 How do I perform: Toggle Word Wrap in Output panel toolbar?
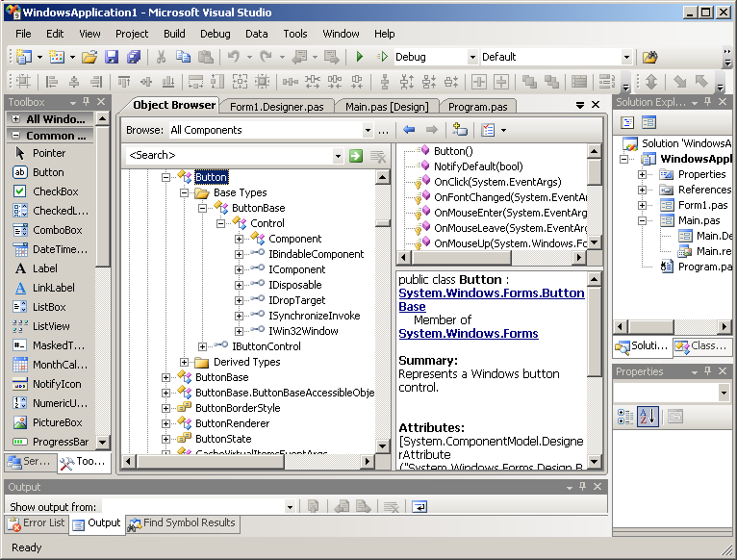(419, 506)
